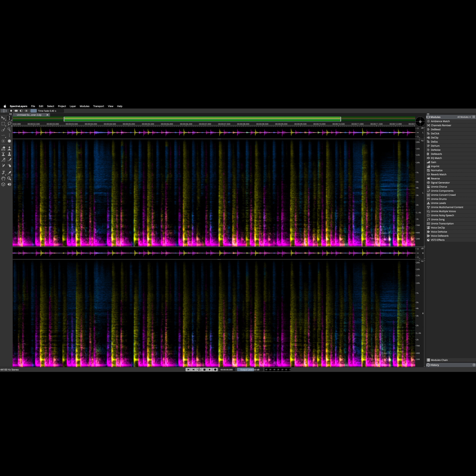Switch to the Hand pan tool
Image resolution: width=476 pixels, height=476 pixels.
click(x=3, y=179)
